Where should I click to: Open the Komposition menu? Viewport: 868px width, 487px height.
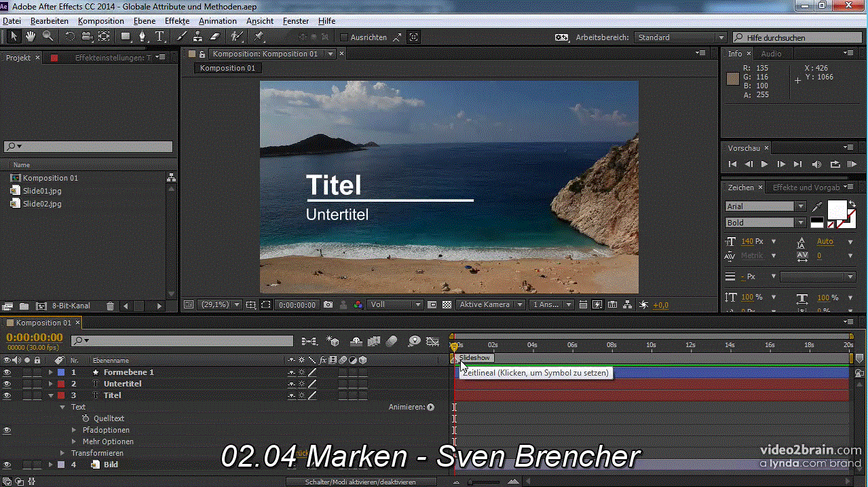(x=101, y=21)
